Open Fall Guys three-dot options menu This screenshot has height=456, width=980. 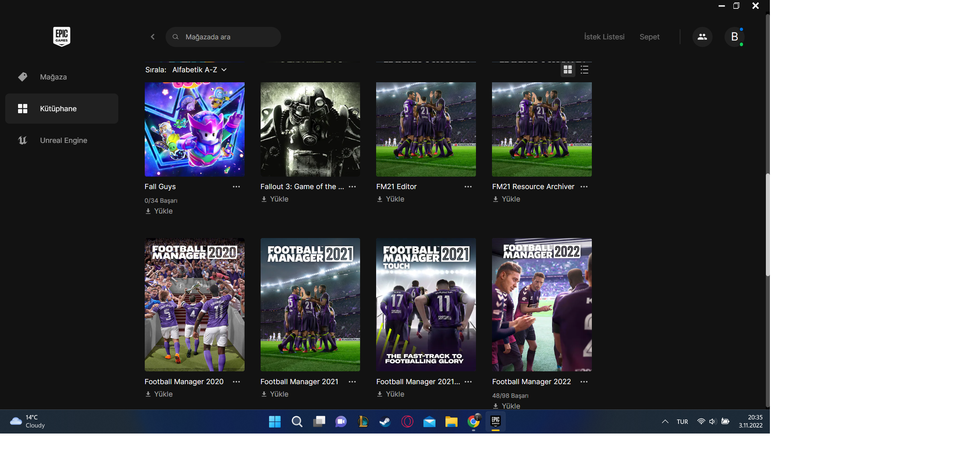[237, 187]
